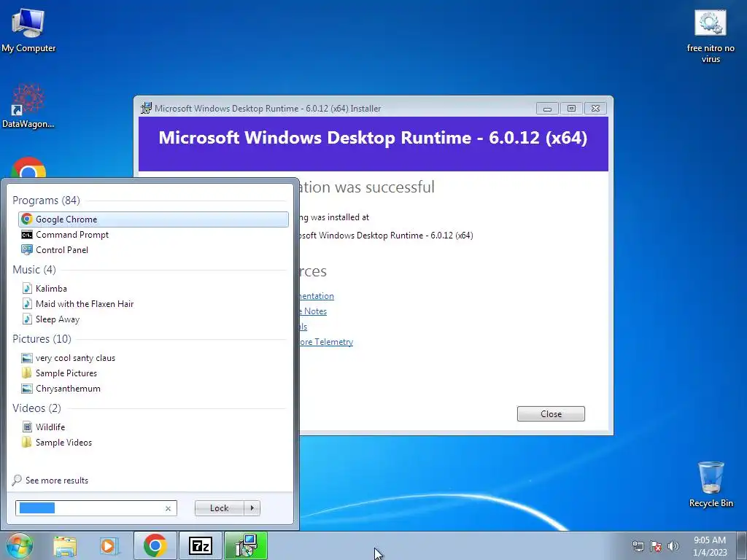Viewport: 747px width, 560px height.
Task: Click See more results
Action: pos(57,481)
